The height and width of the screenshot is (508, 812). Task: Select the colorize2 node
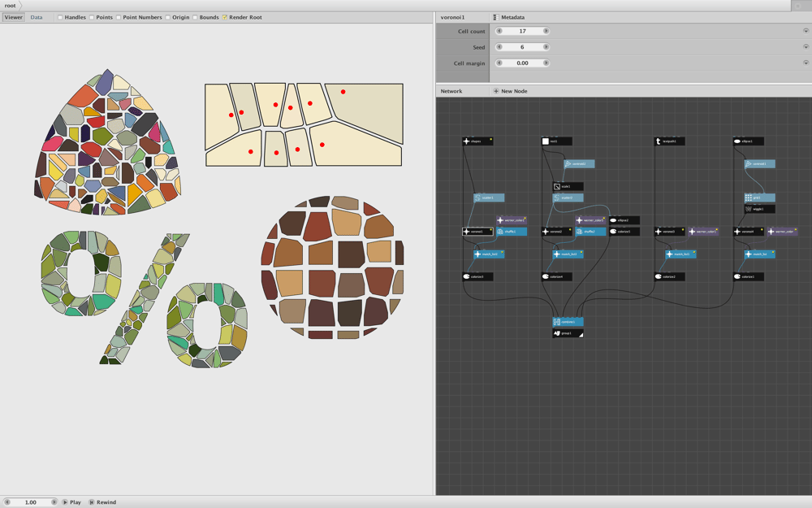(670, 277)
